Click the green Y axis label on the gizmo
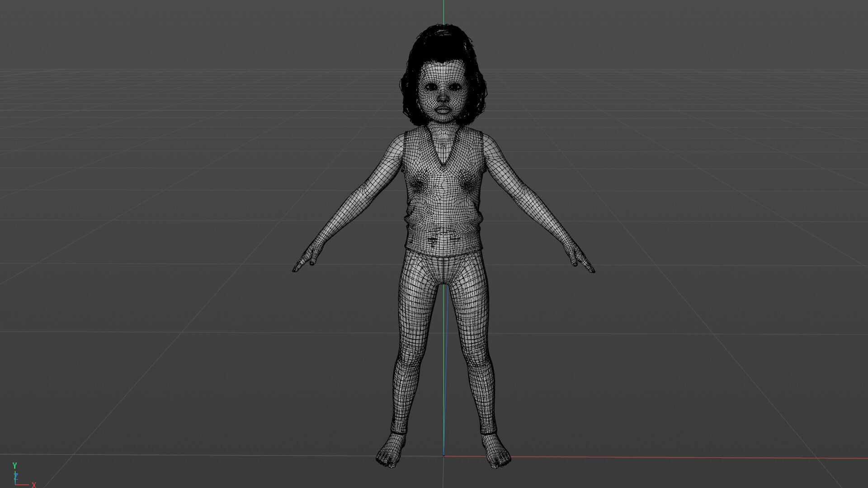This screenshot has height=488, width=868. point(14,465)
